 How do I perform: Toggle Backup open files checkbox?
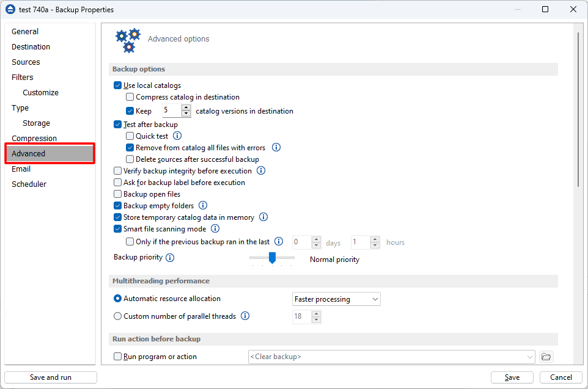(x=118, y=194)
